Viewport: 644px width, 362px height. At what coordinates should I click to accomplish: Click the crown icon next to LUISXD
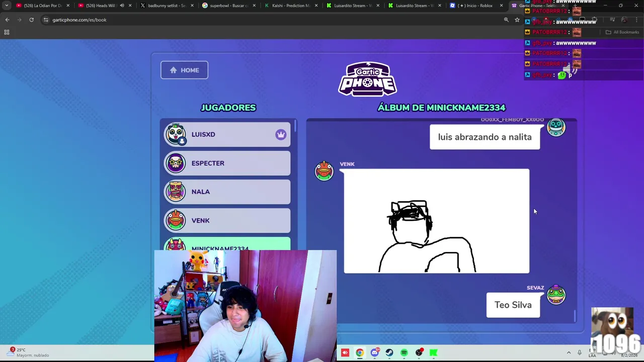pos(281,134)
